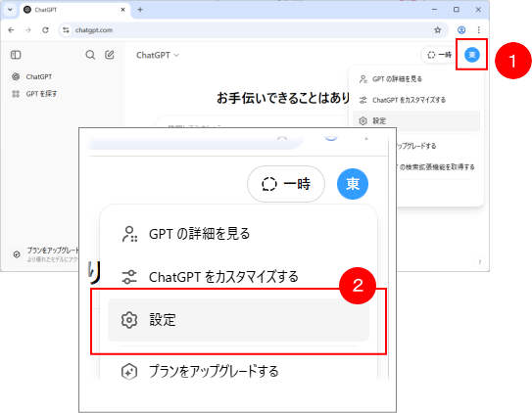
Task: Click the sparkle hexagon icon beside プランをアップグレードする, magnified
Action: (x=129, y=372)
